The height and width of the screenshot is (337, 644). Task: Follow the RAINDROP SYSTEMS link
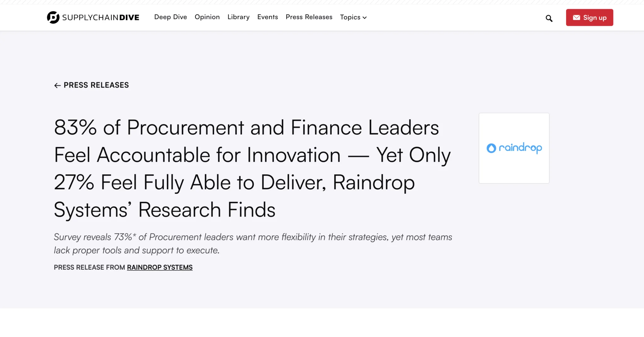159,267
